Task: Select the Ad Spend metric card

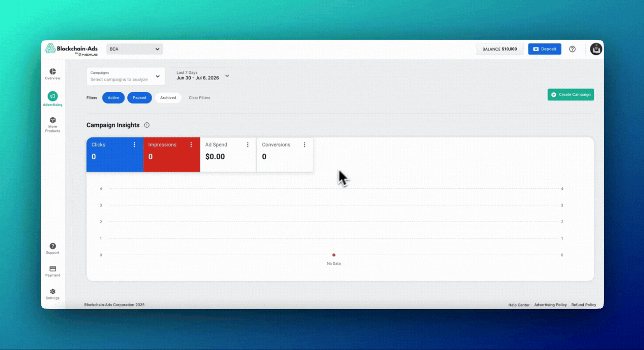Action: coord(229,155)
